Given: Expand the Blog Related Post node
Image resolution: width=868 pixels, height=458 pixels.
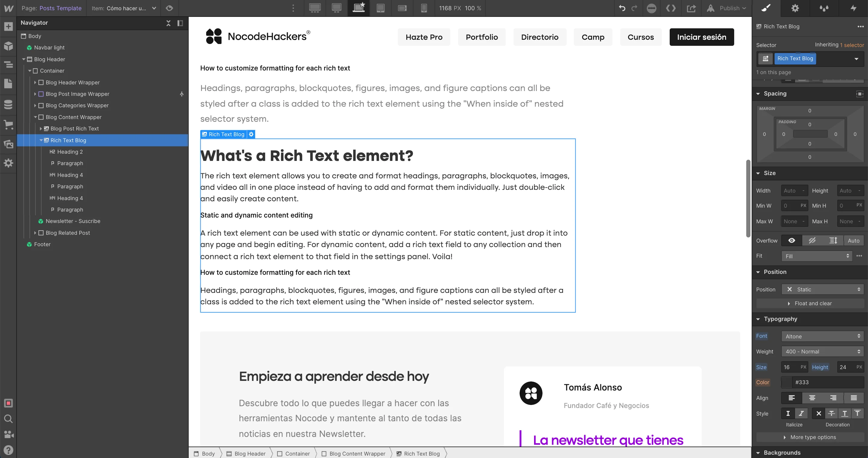Looking at the screenshot, I should point(35,233).
